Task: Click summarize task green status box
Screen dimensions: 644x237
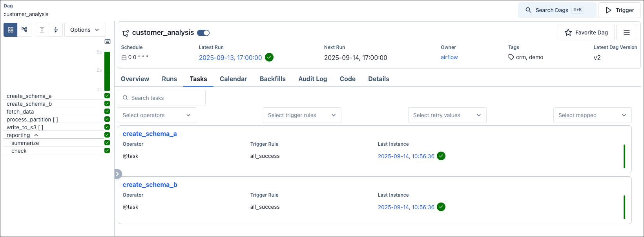Action: 107,143
